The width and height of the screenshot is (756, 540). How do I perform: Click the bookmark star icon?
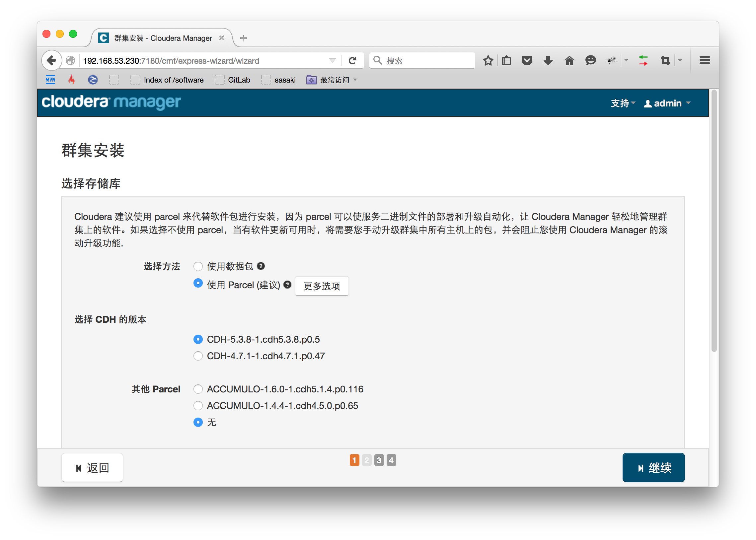(488, 60)
